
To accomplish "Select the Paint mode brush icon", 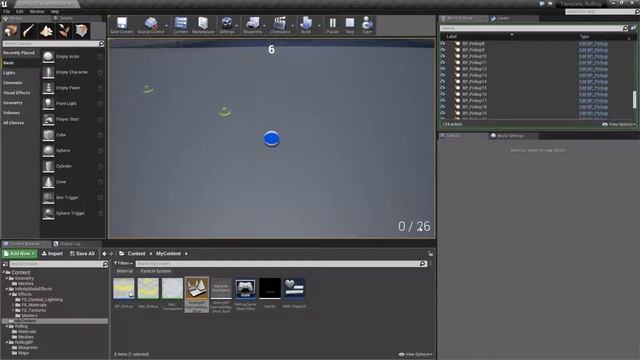I will point(29,31).
